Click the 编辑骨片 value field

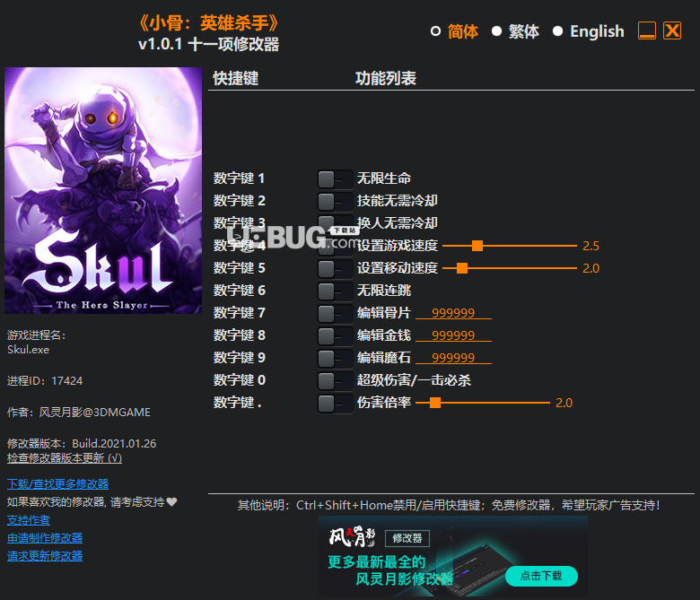(453, 313)
